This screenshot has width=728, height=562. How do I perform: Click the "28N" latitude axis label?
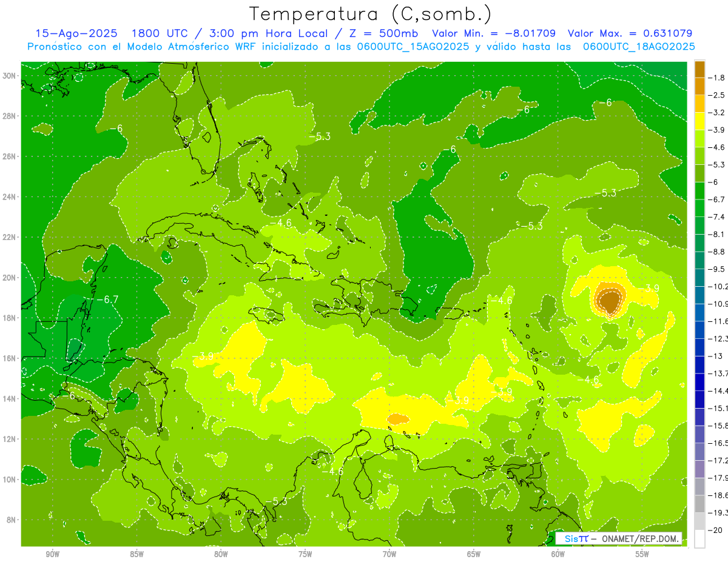[x=10, y=116]
